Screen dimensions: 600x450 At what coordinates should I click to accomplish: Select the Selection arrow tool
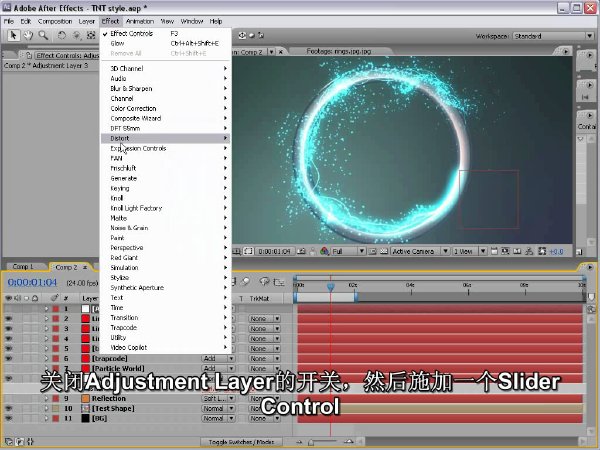tap(13, 36)
